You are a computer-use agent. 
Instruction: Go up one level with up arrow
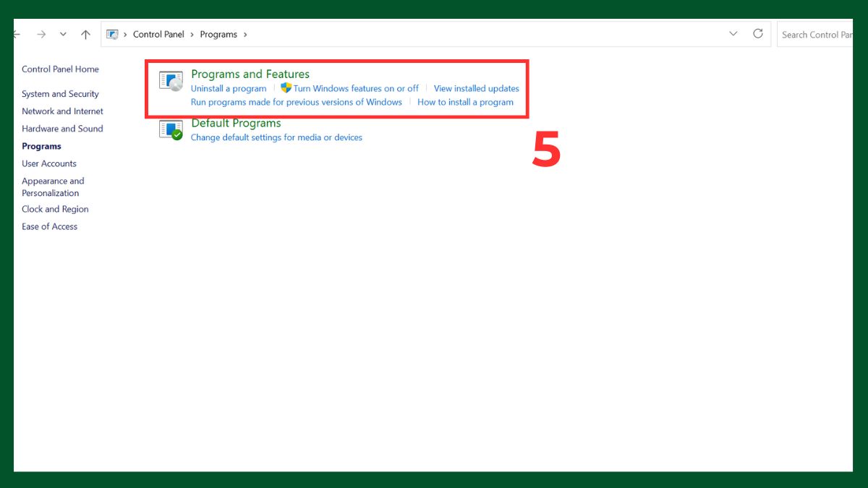(x=85, y=34)
